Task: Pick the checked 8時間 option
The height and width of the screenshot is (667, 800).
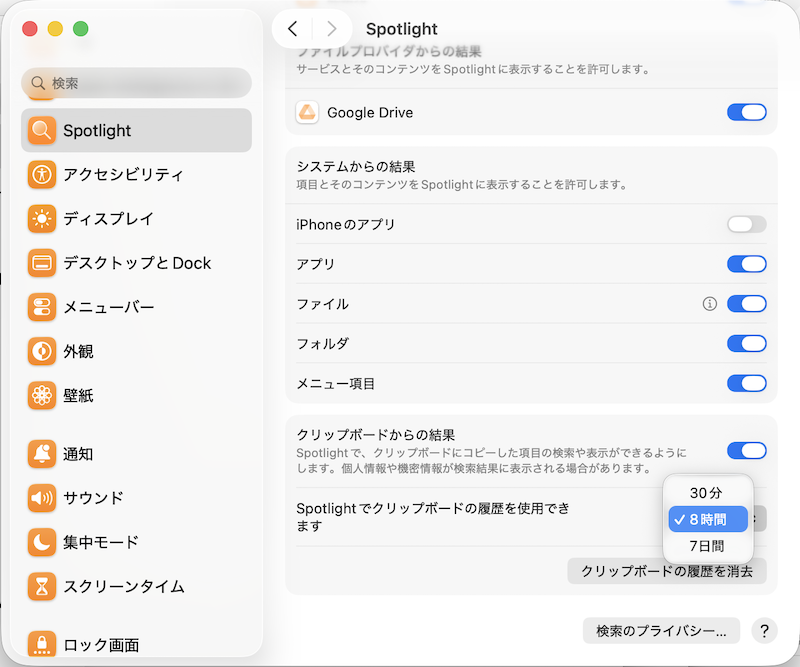Action: point(708,519)
